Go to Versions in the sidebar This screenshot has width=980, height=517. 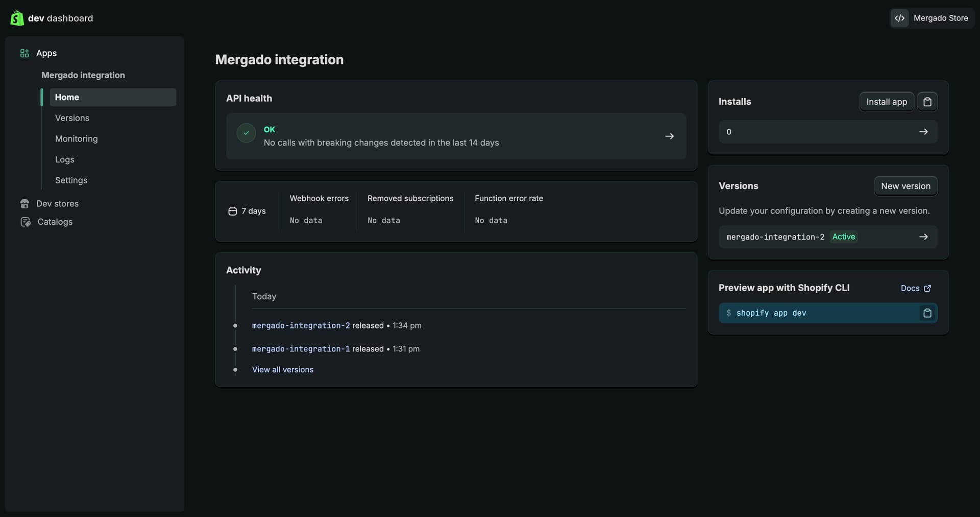(72, 118)
